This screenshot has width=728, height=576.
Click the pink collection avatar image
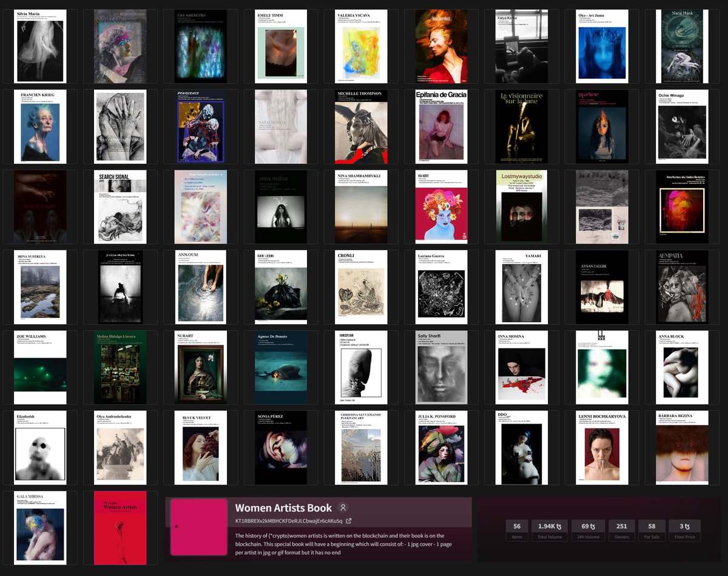(198, 527)
